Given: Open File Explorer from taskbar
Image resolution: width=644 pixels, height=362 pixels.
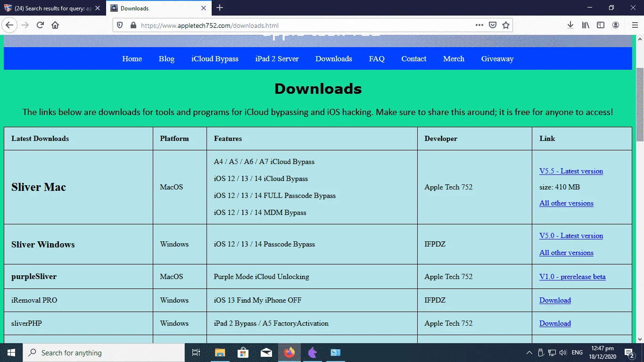Looking at the screenshot, I should point(220,353).
